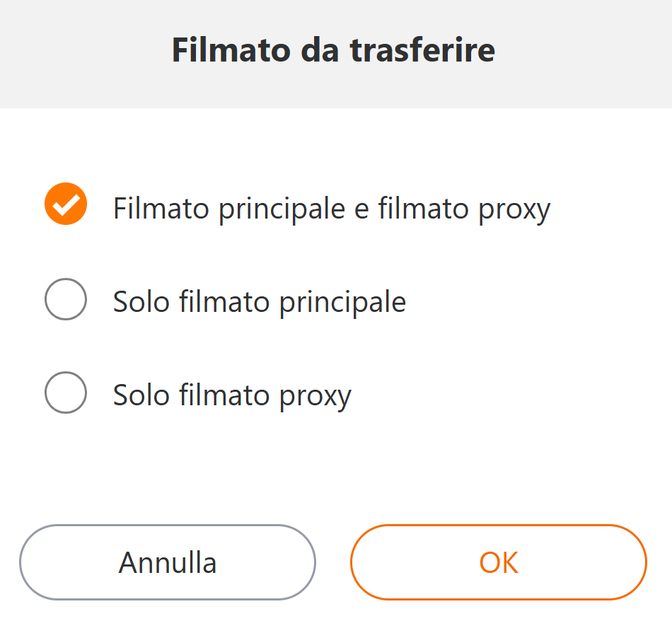The width and height of the screenshot is (672, 621).
Task: Click the checked orange radio circle
Action: click(66, 204)
